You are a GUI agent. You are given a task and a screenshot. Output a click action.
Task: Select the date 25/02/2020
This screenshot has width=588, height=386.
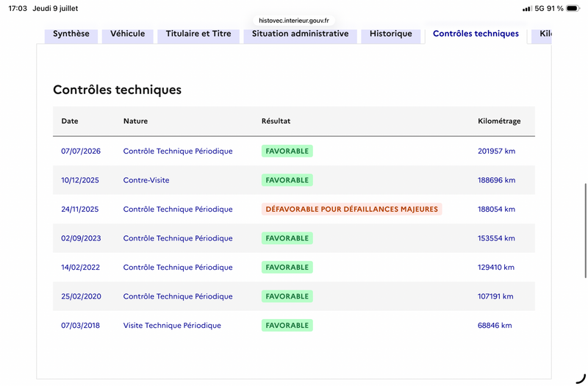82,296
